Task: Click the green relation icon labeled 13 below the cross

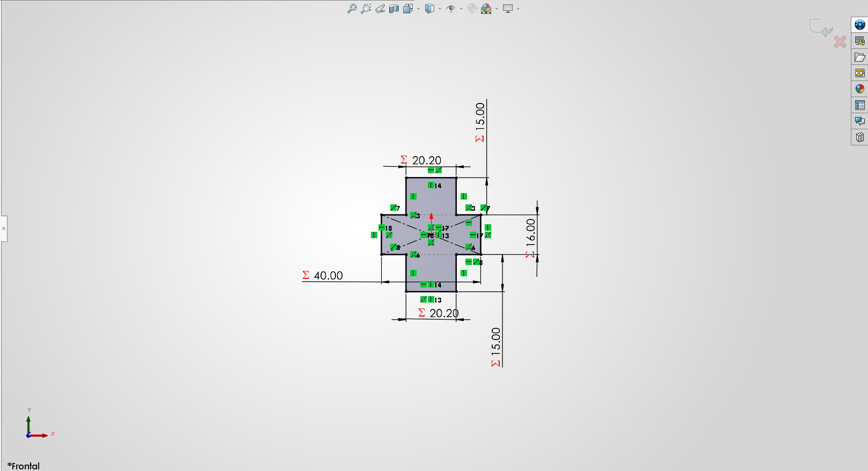Action: 431,299
